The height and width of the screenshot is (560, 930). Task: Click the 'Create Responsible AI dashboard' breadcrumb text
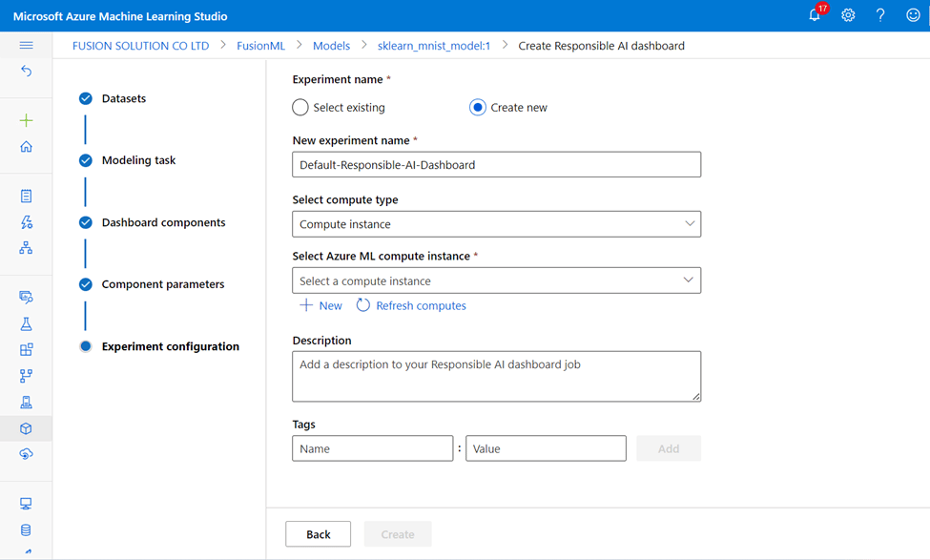[602, 46]
